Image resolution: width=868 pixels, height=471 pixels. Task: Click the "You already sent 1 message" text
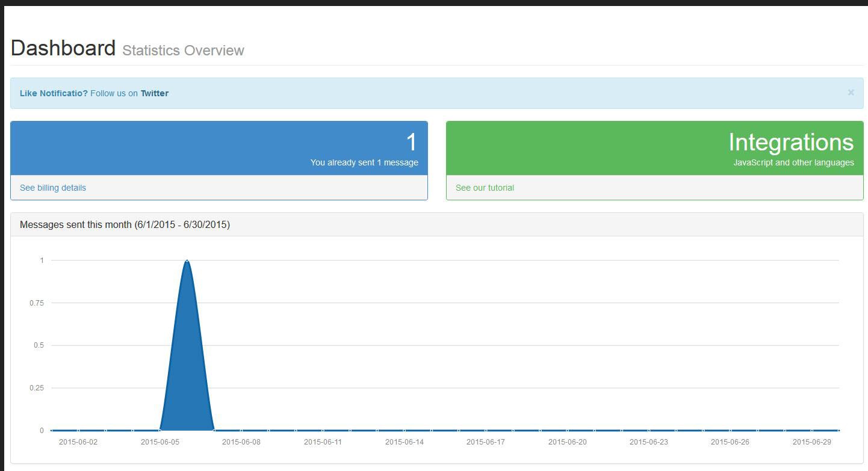(x=364, y=162)
